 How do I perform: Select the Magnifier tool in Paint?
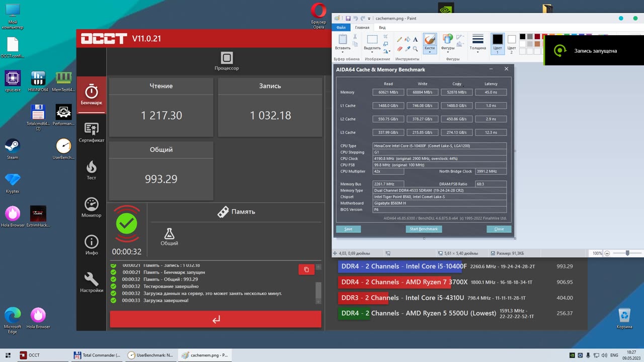point(416,49)
